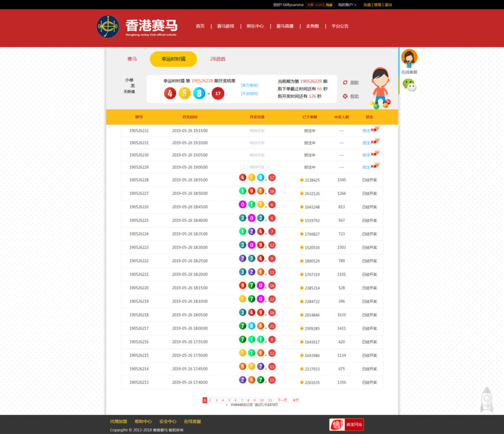This screenshot has width=504, height=434.
Task: Go to page 2 in pagination
Action: (211, 400)
